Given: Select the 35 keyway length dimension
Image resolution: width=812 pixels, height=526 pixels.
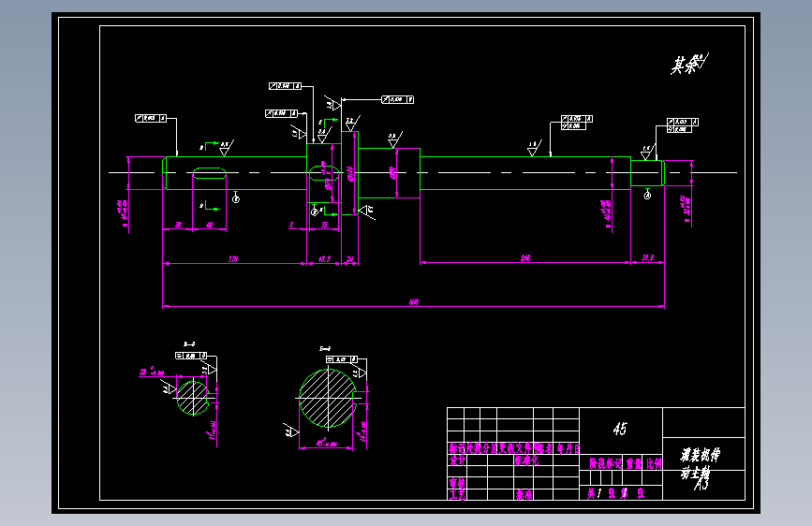Looking at the screenshot, I should coord(324,225).
